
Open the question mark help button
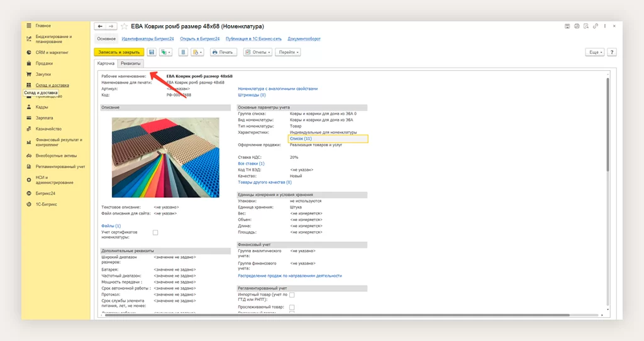pos(611,52)
